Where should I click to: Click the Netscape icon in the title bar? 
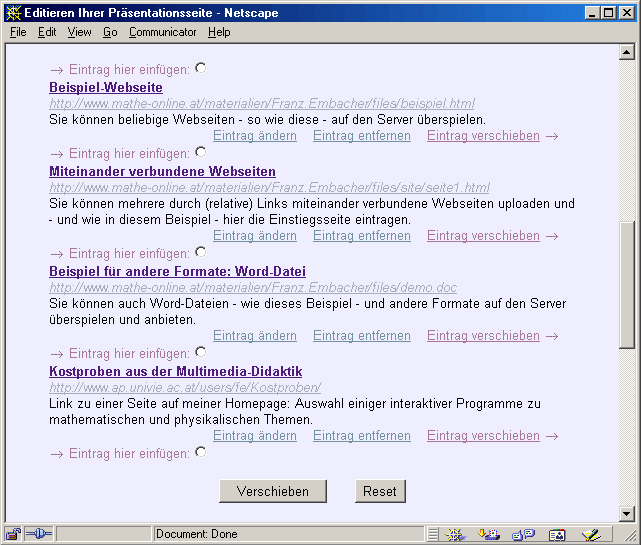pos(12,13)
